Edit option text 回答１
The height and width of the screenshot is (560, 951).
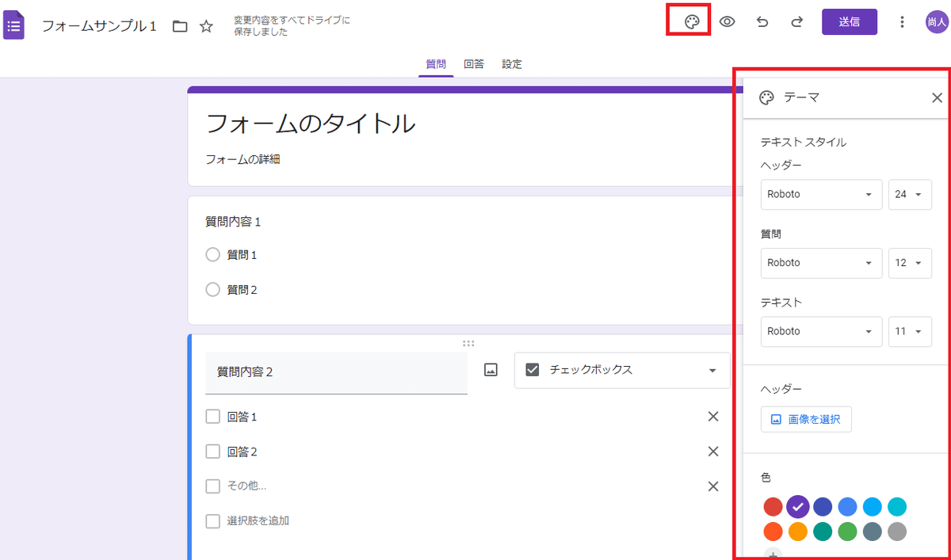point(243,417)
